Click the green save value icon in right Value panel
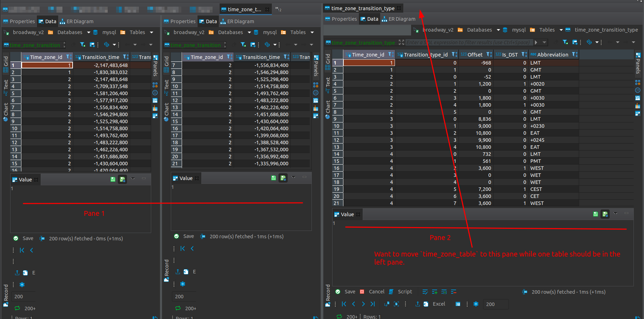The height and width of the screenshot is (319, 644). [x=595, y=214]
